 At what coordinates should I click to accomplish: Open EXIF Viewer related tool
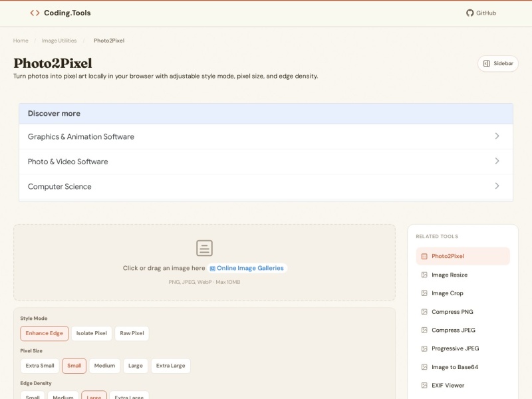463,385
